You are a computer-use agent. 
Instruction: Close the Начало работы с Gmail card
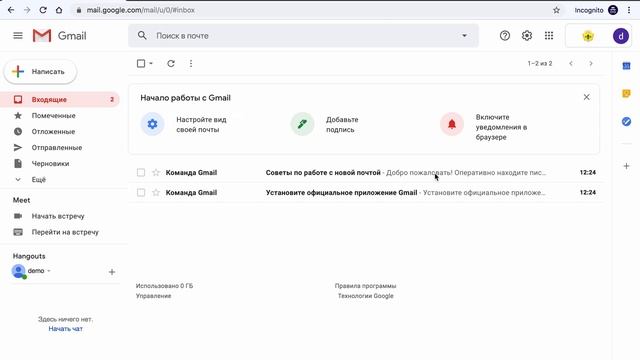[587, 97]
